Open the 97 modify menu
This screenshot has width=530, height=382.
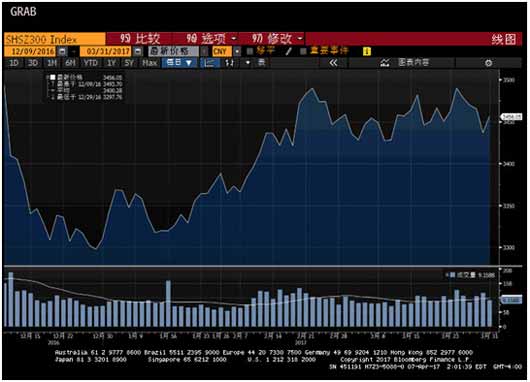click(x=277, y=39)
